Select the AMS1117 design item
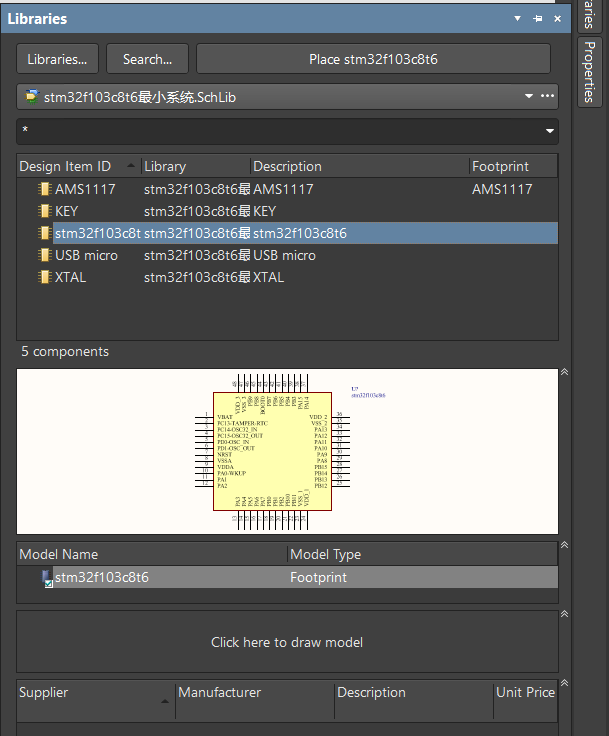Viewport: 609px width, 736px height. [85, 189]
